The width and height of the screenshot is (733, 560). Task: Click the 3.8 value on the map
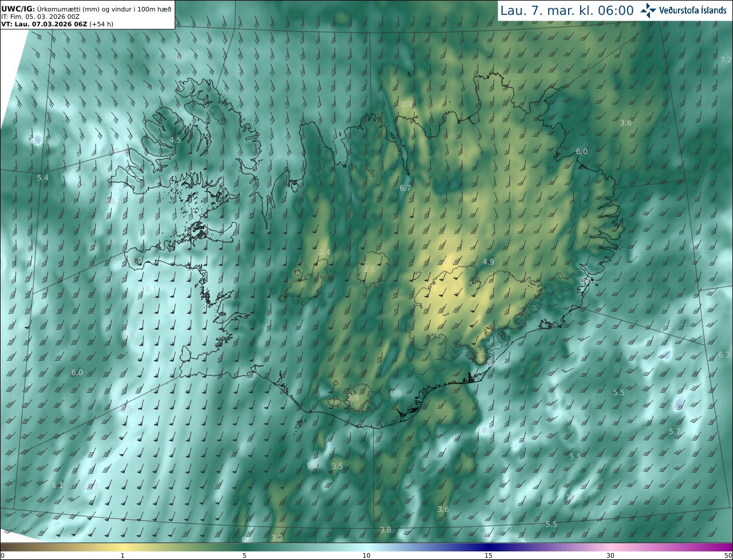point(385,530)
